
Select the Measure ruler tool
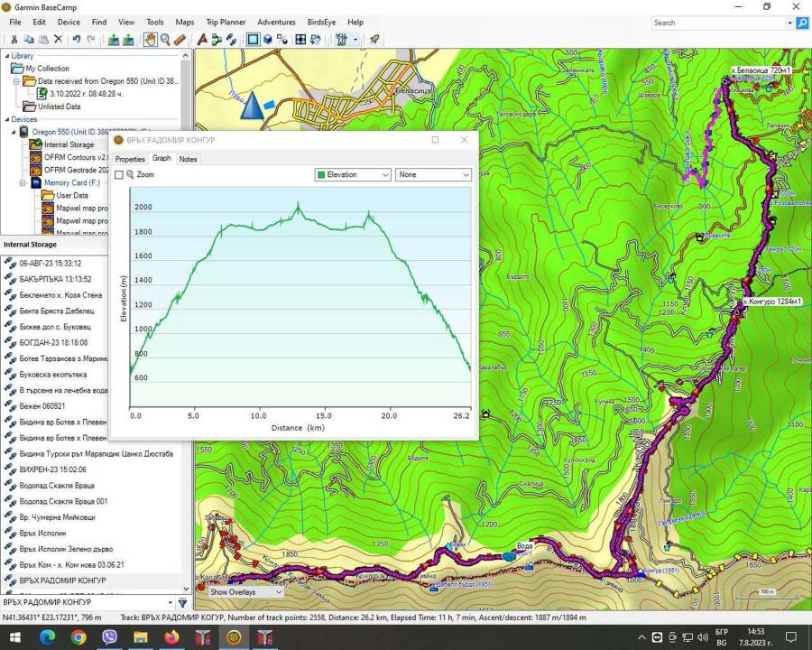click(180, 40)
